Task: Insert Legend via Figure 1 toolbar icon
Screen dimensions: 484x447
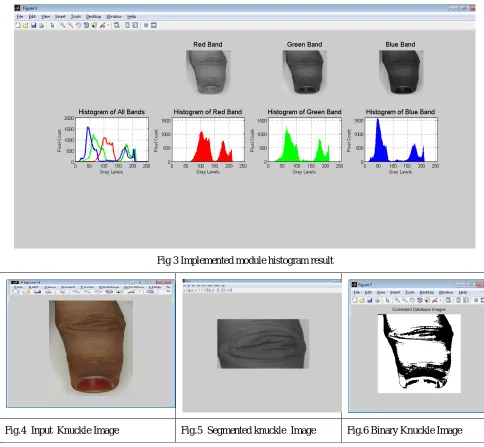Action: click(135, 25)
